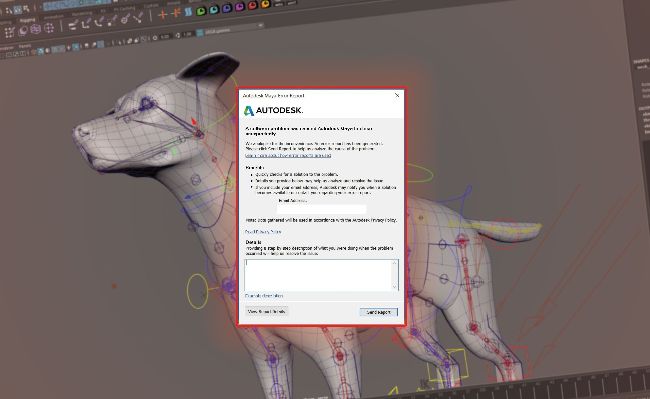Click the orange-yellow round shelf icon
The image size is (650, 399).
(x=265, y=4)
